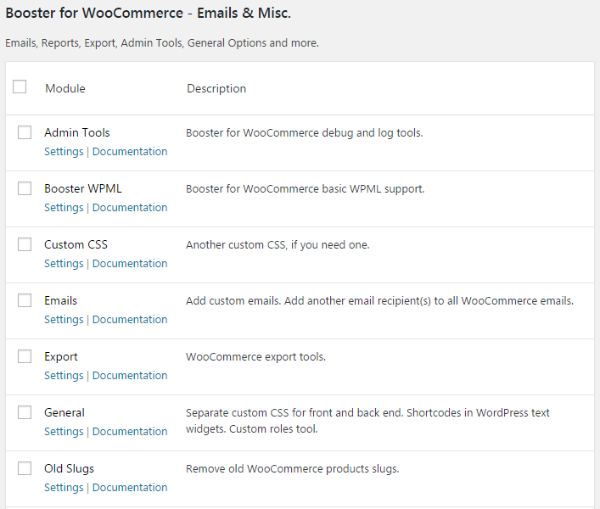The width and height of the screenshot is (600, 509).
Task: Click the Module column header
Action: (65, 88)
